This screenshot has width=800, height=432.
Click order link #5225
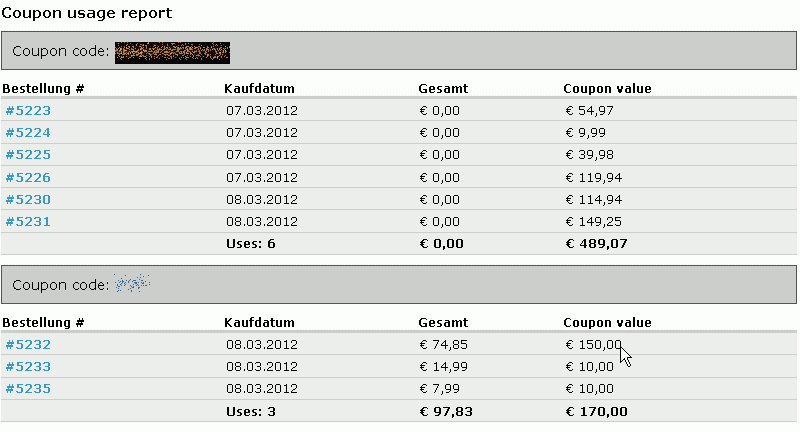tap(28, 155)
